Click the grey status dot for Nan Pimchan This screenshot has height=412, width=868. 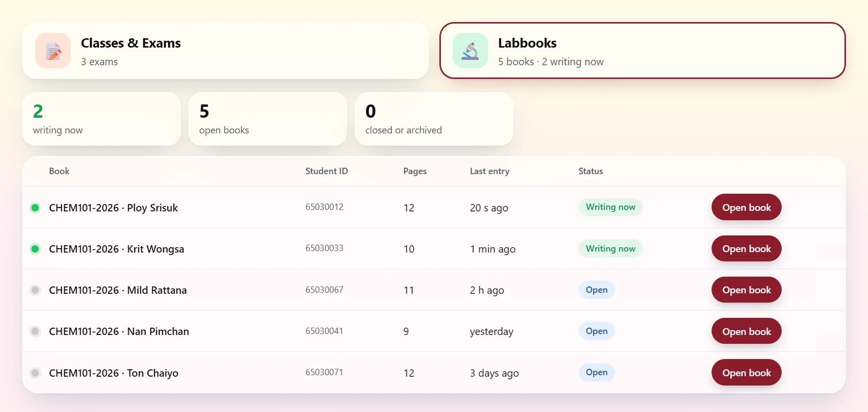coord(35,331)
